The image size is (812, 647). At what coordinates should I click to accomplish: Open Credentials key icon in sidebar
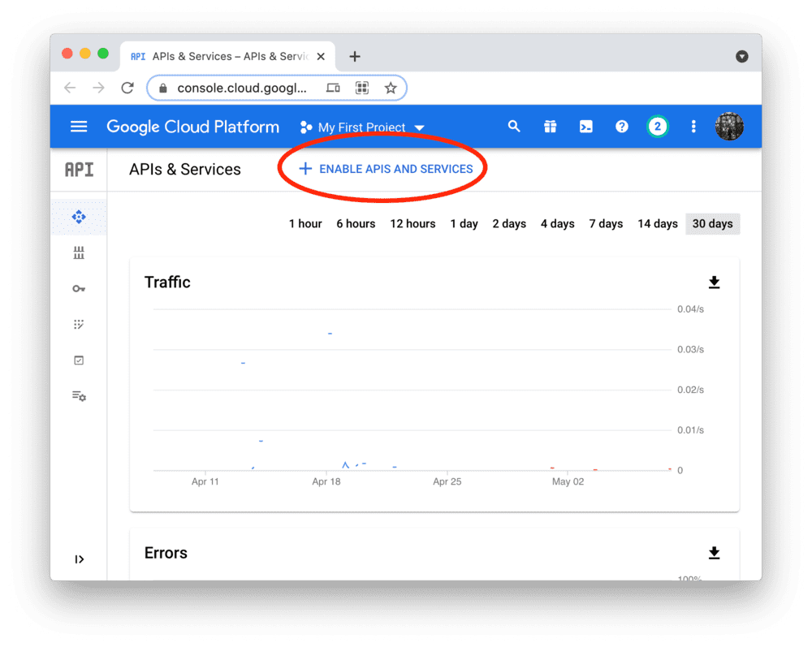pos(79,288)
